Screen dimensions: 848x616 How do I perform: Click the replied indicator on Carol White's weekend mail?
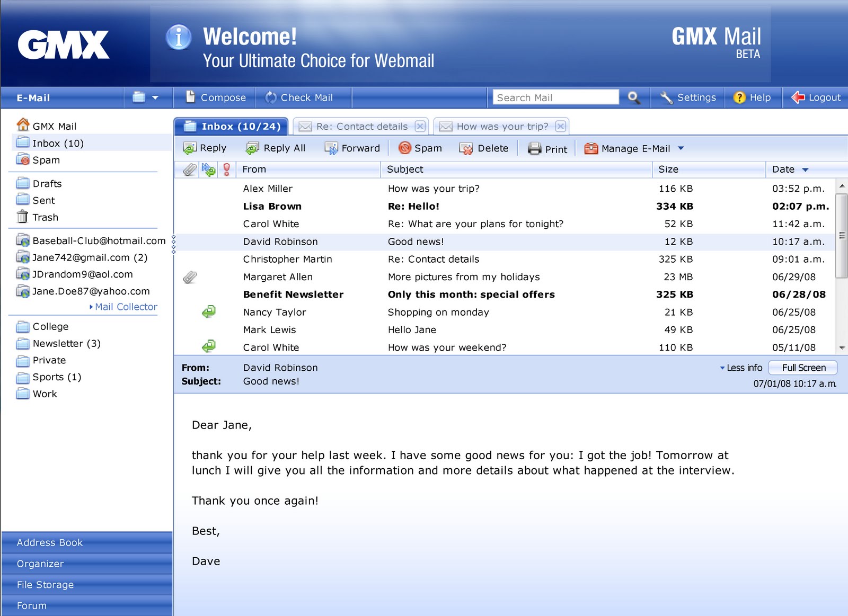click(208, 347)
